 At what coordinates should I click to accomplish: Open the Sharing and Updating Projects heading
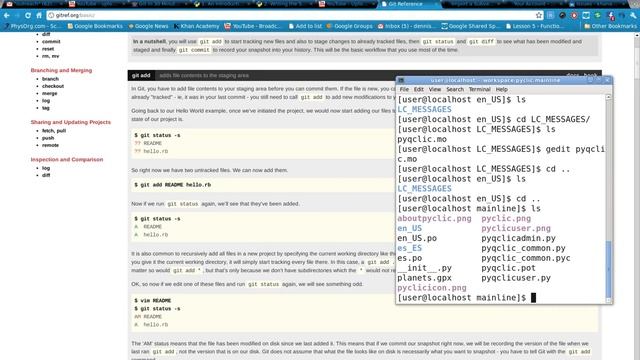[71, 122]
